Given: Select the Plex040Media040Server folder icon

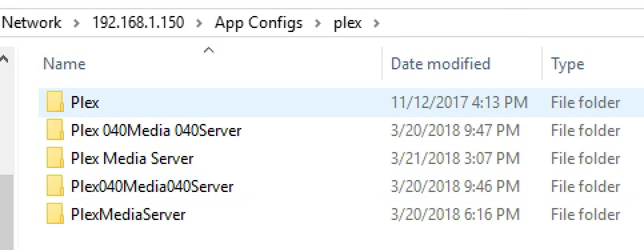Looking at the screenshot, I should click(55, 187).
